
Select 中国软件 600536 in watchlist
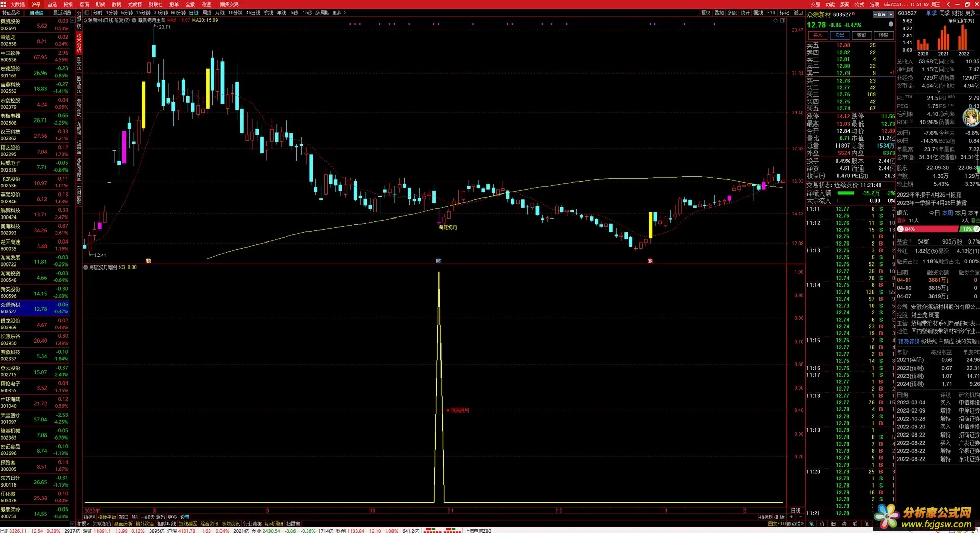[35, 56]
